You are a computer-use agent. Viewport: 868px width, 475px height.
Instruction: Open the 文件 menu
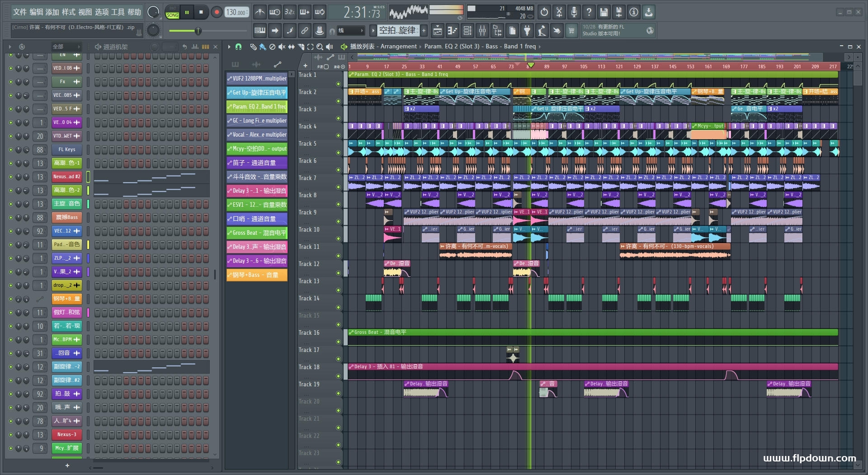point(19,12)
